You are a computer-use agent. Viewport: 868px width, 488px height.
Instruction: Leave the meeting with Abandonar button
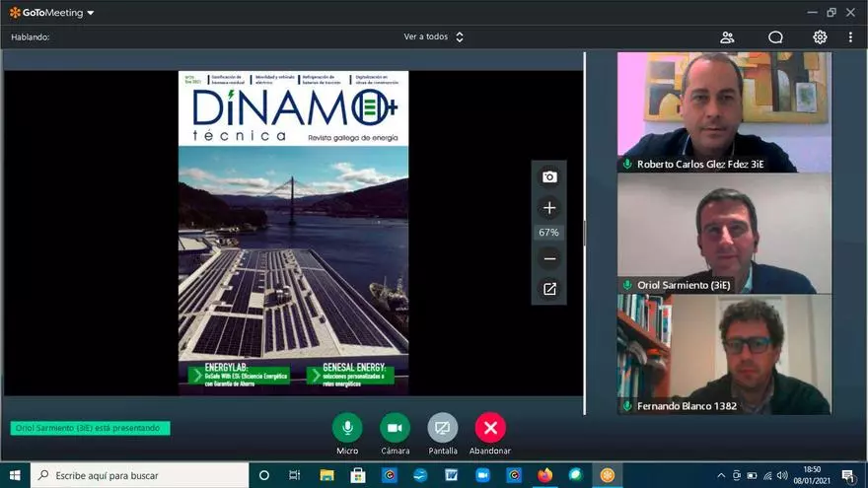coord(490,428)
